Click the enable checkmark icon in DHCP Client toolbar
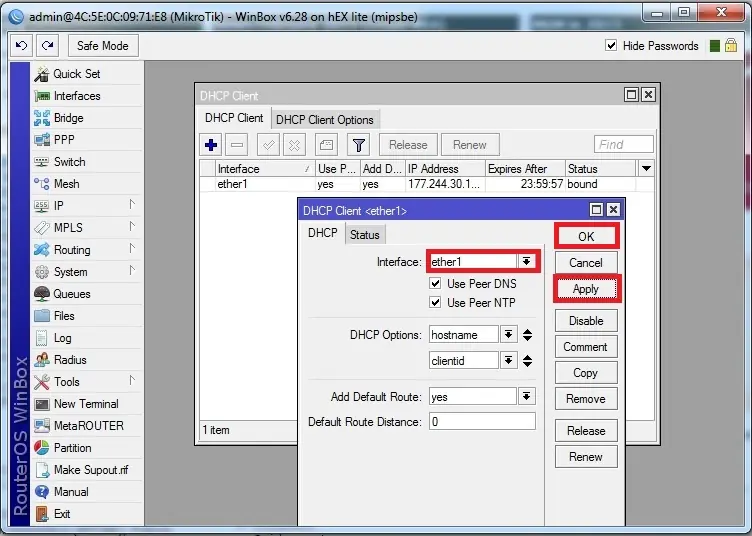752x536 pixels. point(269,145)
